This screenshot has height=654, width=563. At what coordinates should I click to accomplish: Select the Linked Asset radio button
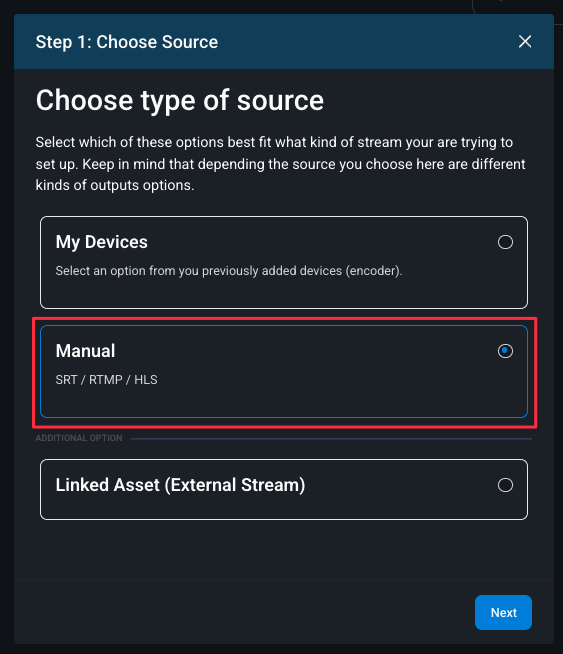(505, 485)
